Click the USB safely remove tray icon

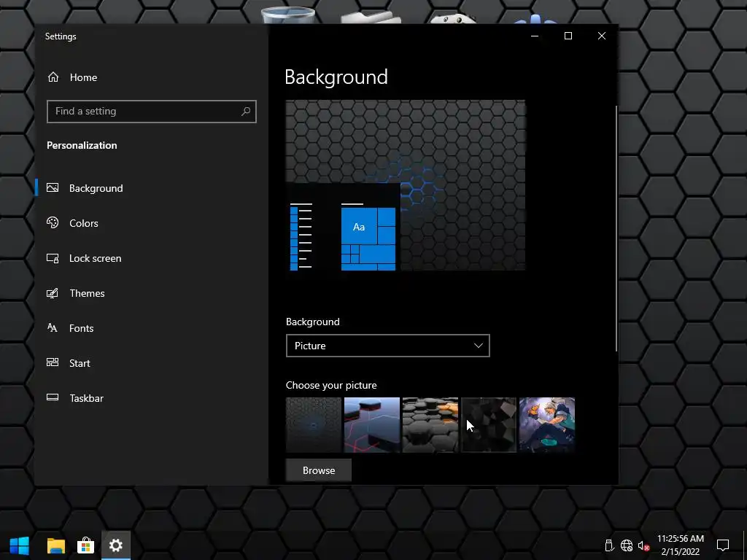pyautogui.click(x=609, y=545)
